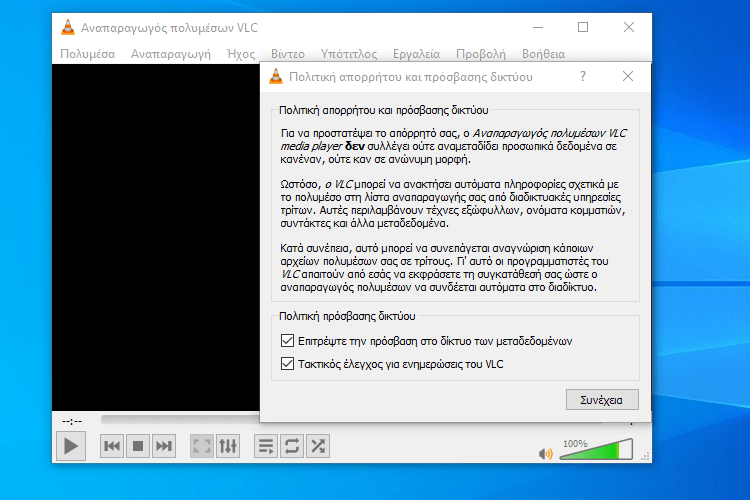Open extended settings equalizer icon

pyautogui.click(x=228, y=446)
